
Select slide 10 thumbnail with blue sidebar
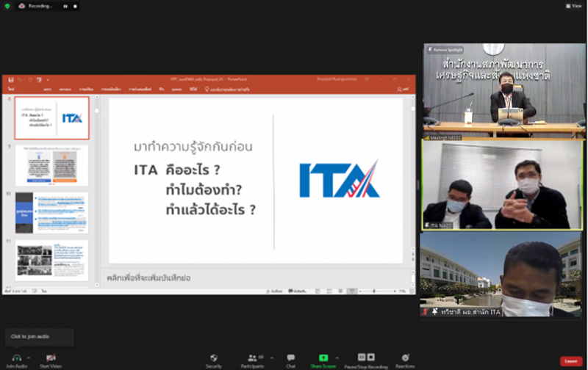click(x=51, y=213)
